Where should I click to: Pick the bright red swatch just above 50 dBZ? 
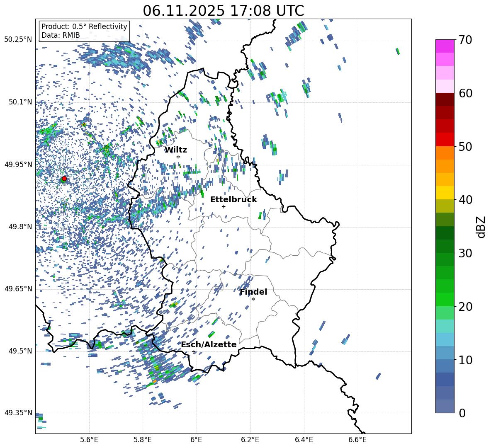[x=445, y=139]
